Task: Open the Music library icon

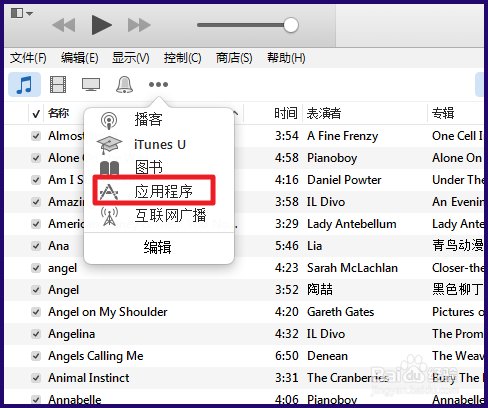Action: coord(24,85)
